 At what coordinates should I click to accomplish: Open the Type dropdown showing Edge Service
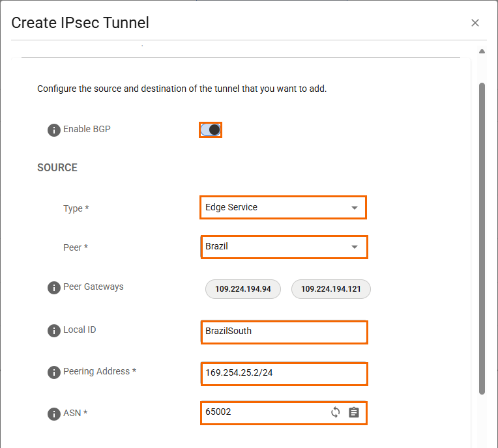tap(282, 208)
